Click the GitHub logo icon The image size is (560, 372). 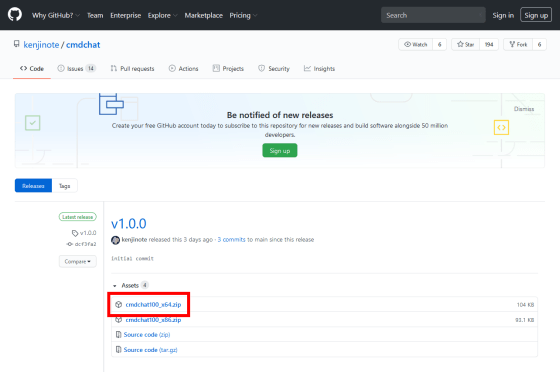[x=15, y=15]
